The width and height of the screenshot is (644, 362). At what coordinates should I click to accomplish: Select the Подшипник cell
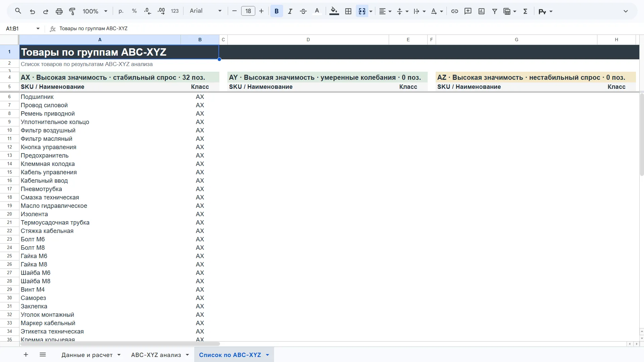100,97
